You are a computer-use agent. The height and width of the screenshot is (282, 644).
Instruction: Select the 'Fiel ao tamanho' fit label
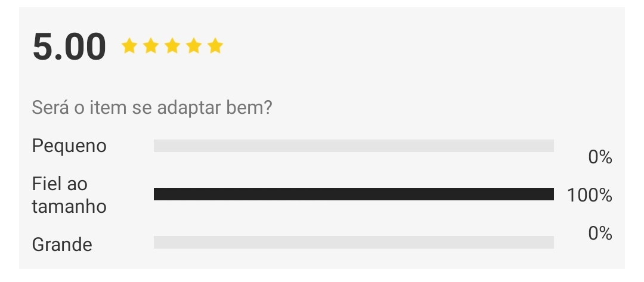69,195
